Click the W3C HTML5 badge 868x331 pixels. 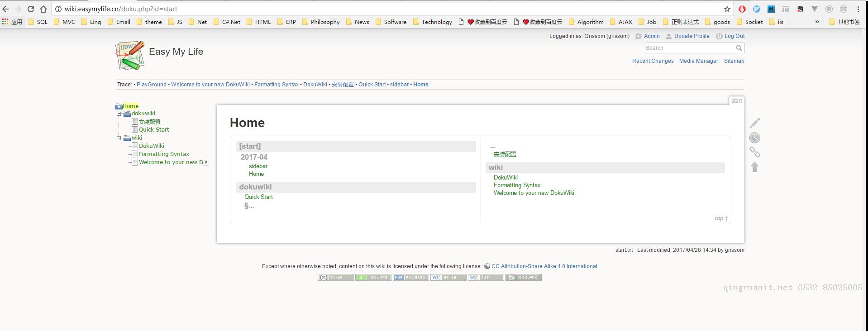[x=448, y=278]
